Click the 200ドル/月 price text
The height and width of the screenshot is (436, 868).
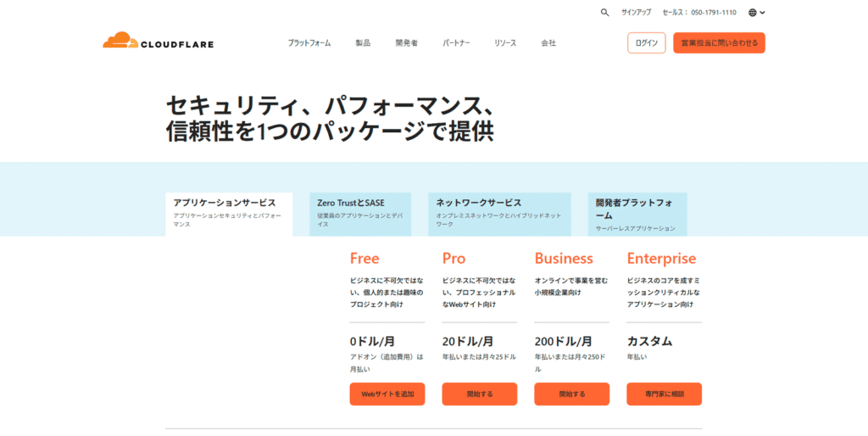point(563,341)
